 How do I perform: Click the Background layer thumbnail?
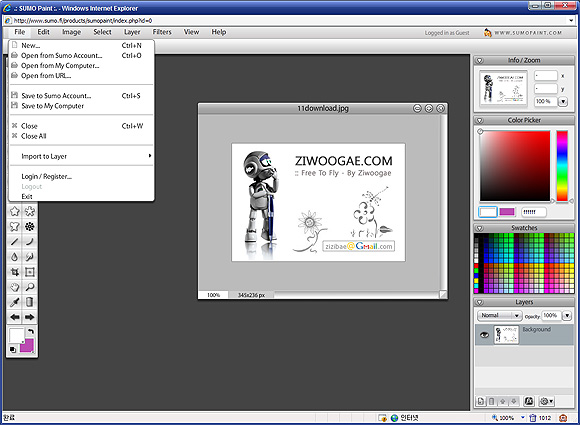[x=506, y=335]
